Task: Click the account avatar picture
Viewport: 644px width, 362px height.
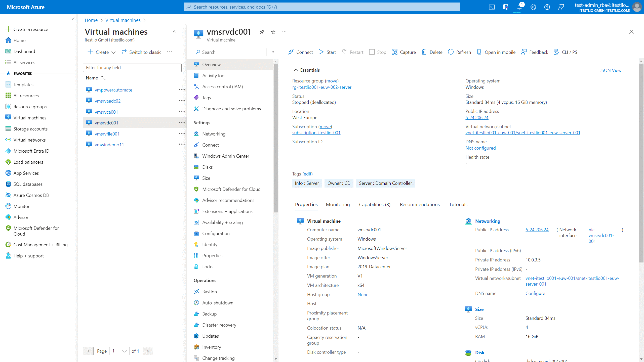Action: 637,7
